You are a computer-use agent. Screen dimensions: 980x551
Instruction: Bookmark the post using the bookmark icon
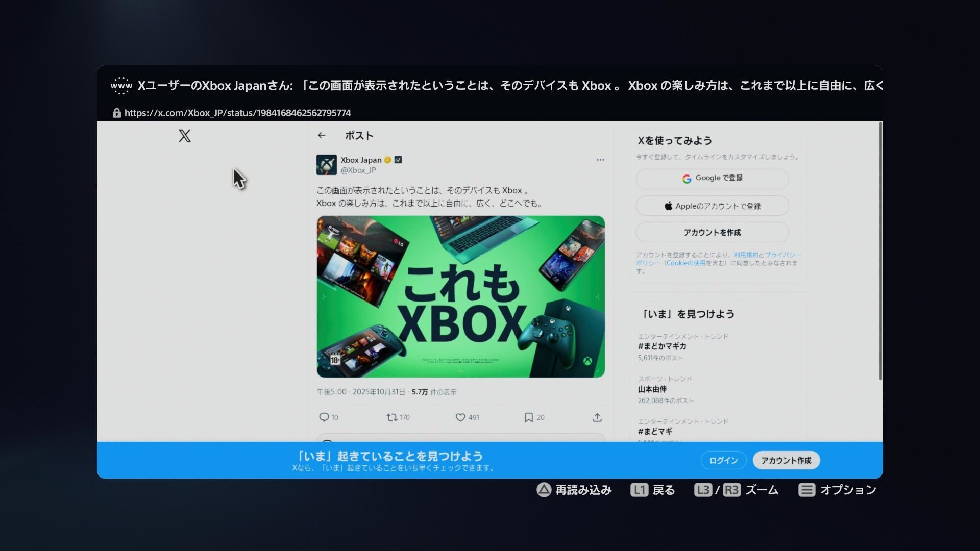(529, 417)
